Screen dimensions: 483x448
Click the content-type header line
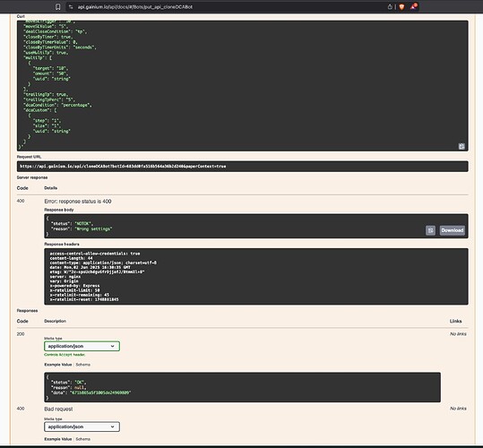coord(103,263)
